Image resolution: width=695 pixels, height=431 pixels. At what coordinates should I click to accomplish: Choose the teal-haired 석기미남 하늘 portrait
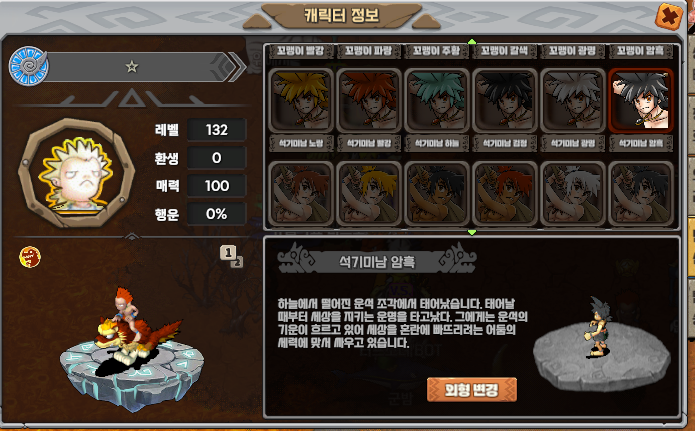[437, 100]
